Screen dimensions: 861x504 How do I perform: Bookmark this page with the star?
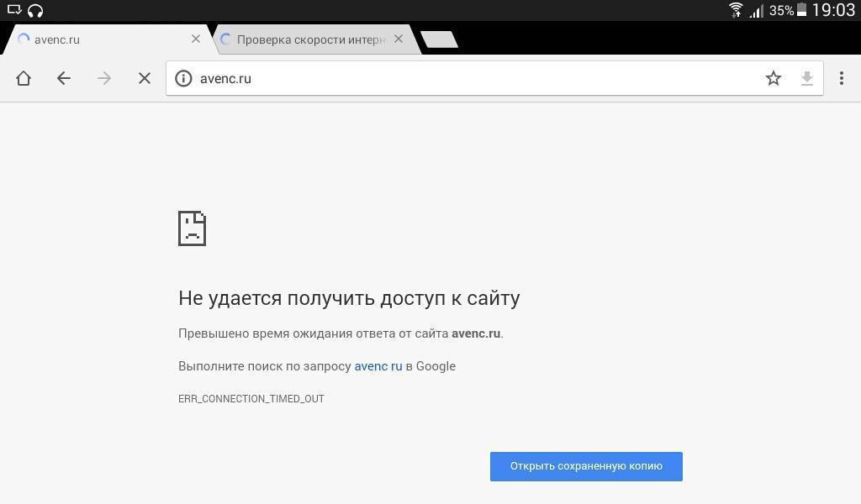click(x=774, y=78)
